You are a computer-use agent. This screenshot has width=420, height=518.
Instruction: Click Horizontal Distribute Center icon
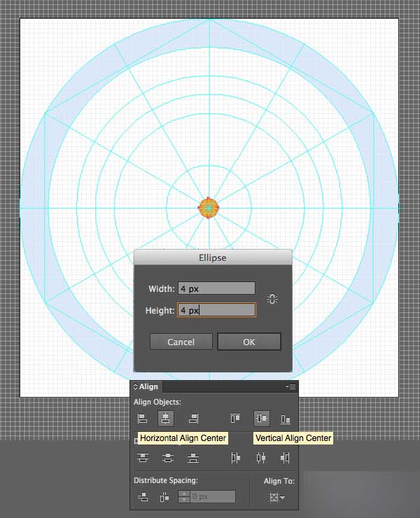(260, 458)
